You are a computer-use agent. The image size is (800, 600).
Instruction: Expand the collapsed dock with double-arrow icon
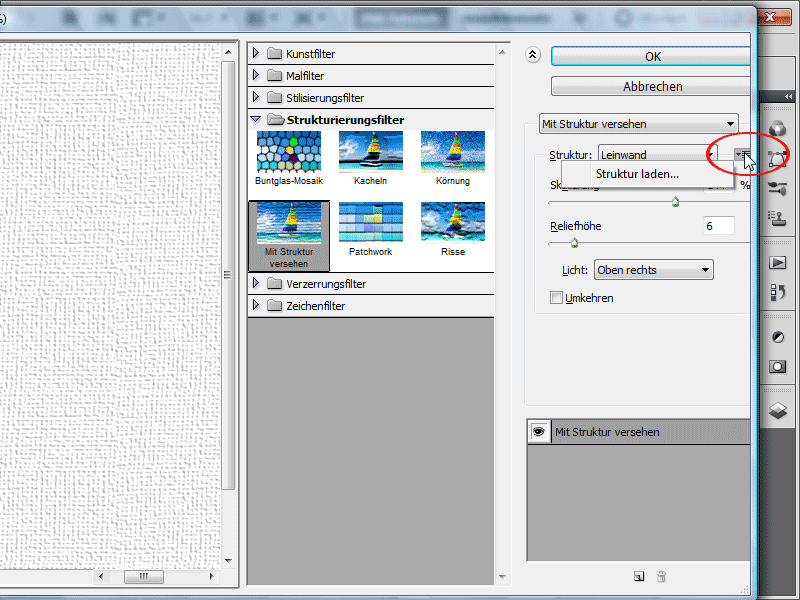coord(788,96)
